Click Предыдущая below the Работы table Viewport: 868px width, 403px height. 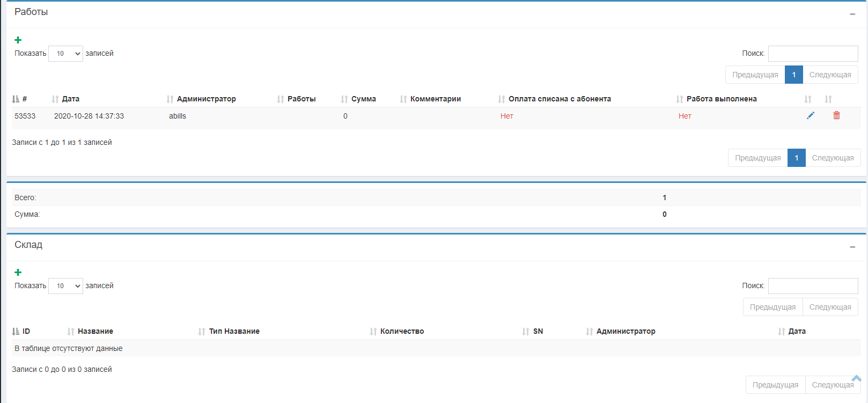757,158
